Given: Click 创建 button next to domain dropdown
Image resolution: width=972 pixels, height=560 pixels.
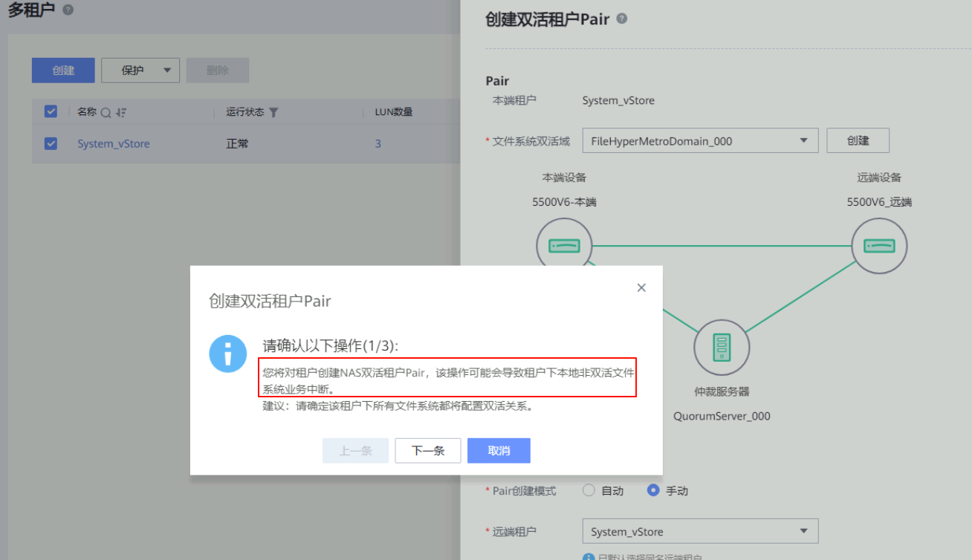Looking at the screenshot, I should tap(858, 140).
